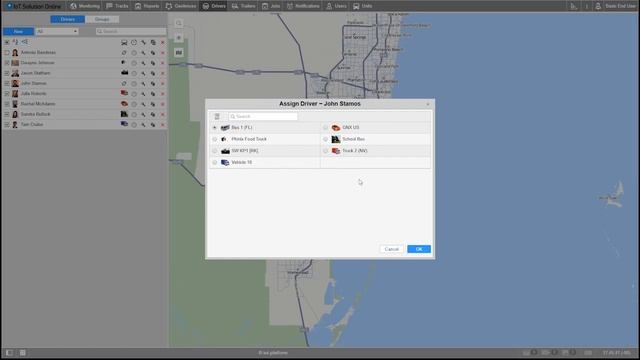
Task: Delete driver Rachel McAdams
Action: click(x=162, y=104)
